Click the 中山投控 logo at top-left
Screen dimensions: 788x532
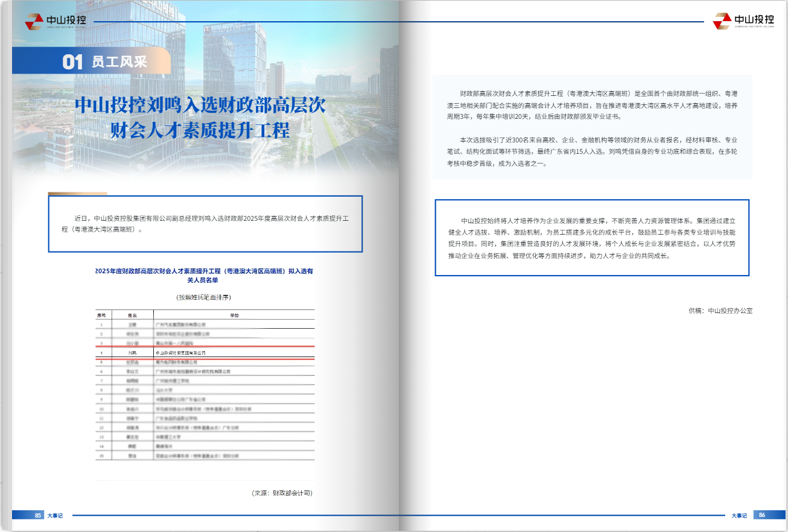[x=56, y=21]
